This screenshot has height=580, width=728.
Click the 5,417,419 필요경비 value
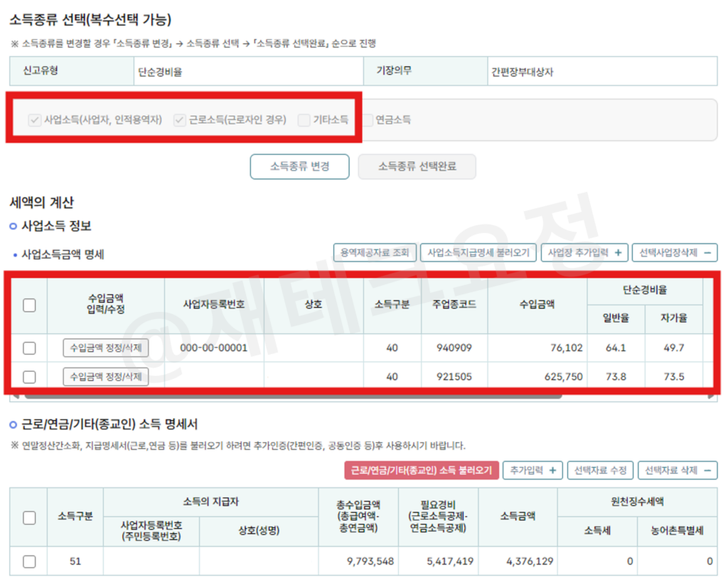pos(450,562)
